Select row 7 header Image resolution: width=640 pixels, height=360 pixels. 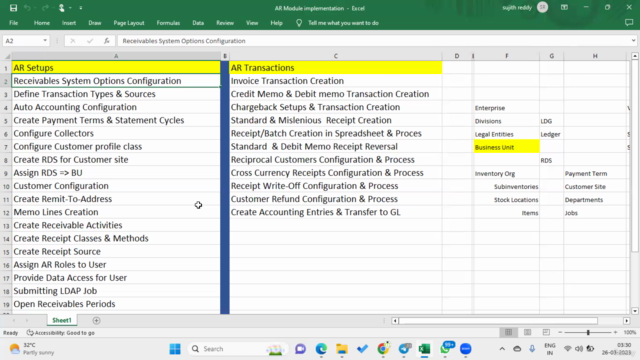6,147
